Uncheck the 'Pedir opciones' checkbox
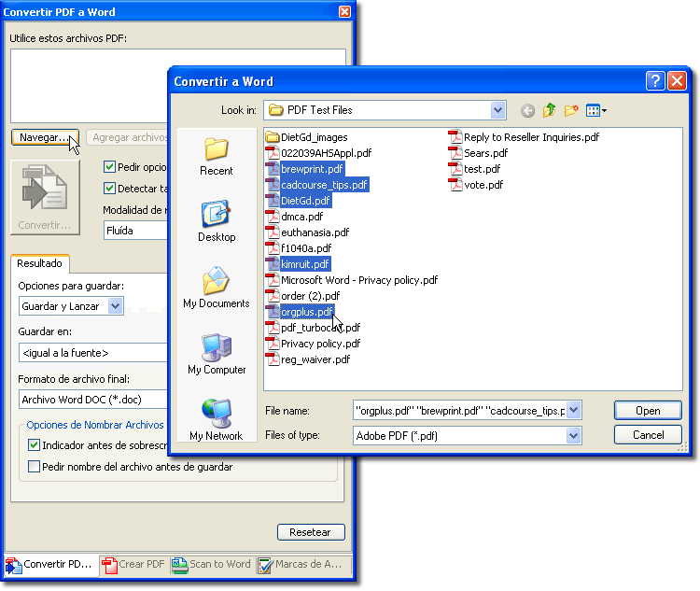Viewport: 700px width, 591px height. pyautogui.click(x=109, y=167)
